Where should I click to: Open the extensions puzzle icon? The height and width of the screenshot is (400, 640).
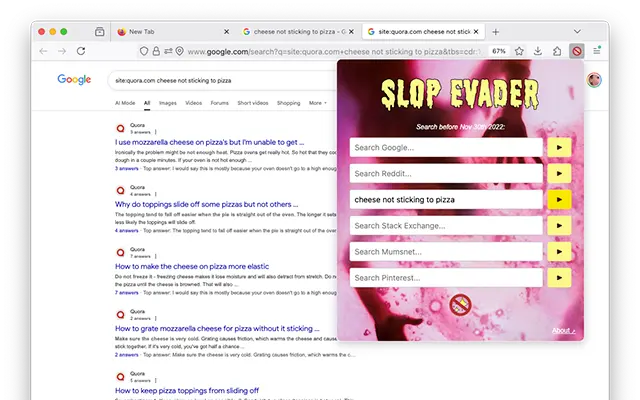[x=557, y=51]
